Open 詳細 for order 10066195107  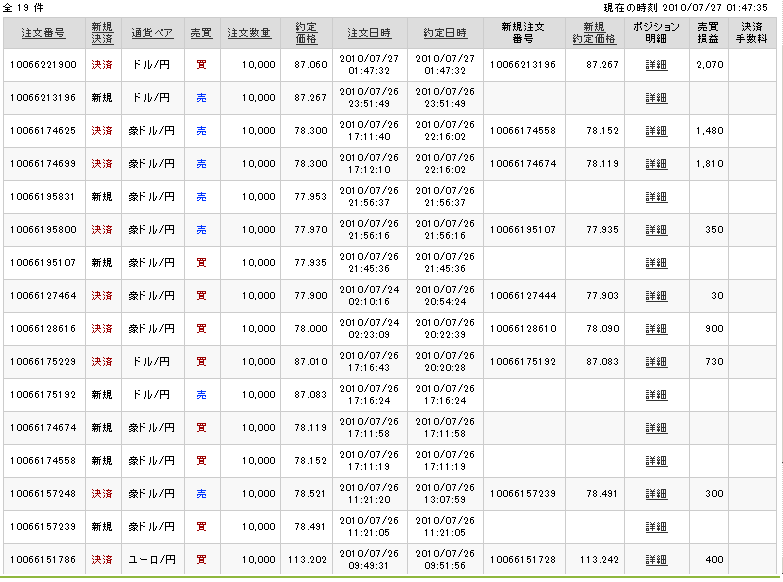pyautogui.click(x=656, y=263)
